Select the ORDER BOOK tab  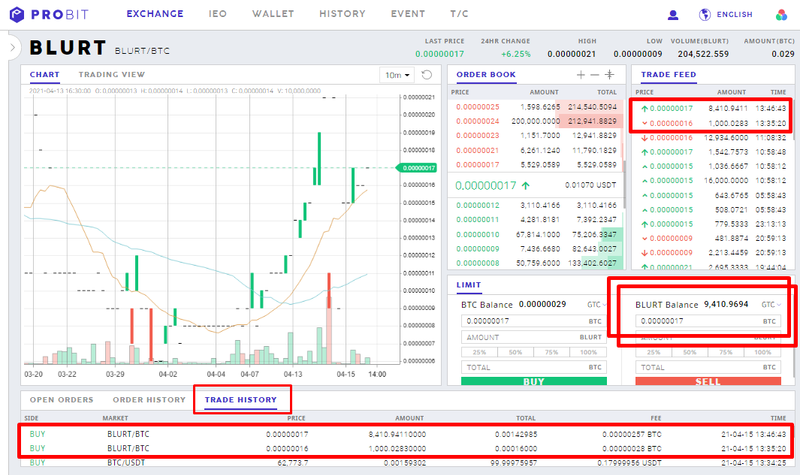[486, 74]
